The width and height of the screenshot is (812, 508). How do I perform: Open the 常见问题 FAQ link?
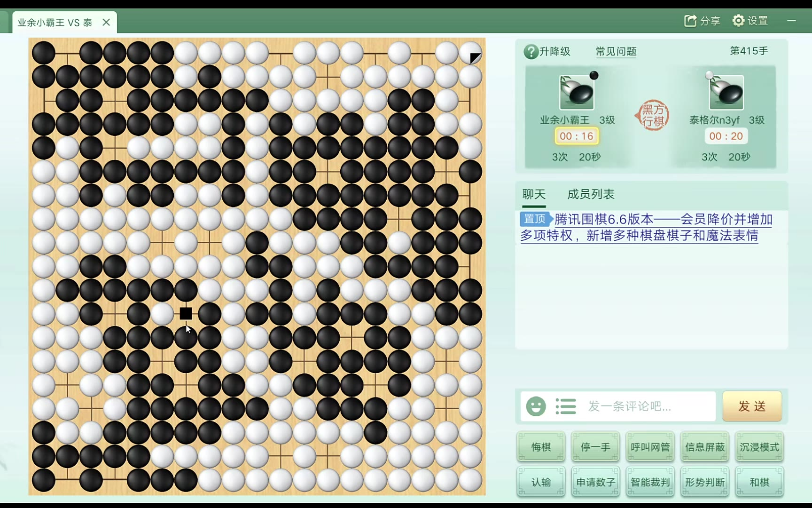(x=616, y=51)
